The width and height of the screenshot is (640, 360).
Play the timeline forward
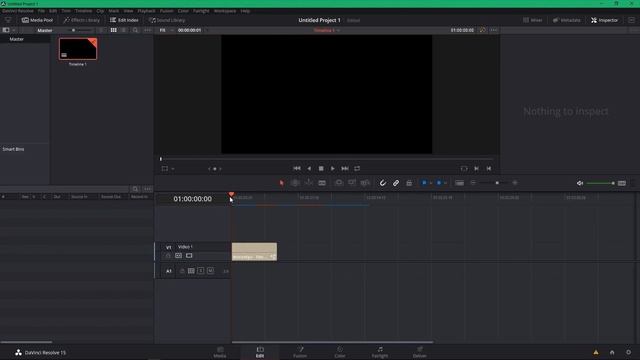(x=333, y=168)
